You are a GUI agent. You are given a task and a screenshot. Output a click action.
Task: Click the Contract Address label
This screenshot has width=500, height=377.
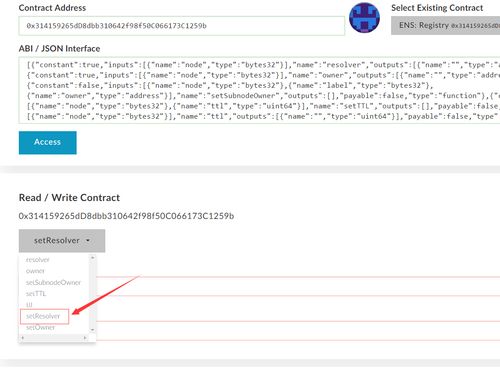point(52,8)
